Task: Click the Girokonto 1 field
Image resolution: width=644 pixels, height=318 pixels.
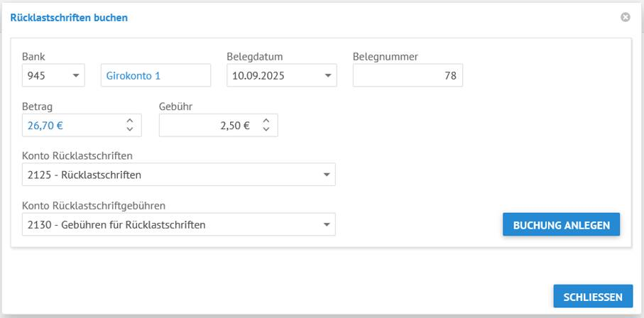Action: 155,75
